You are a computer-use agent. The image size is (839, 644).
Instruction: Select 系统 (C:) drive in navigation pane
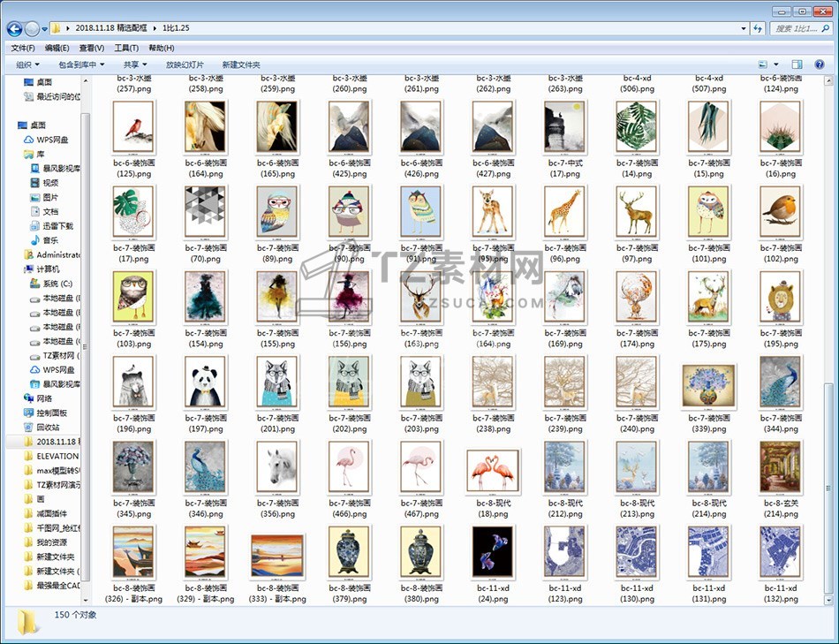[56, 284]
